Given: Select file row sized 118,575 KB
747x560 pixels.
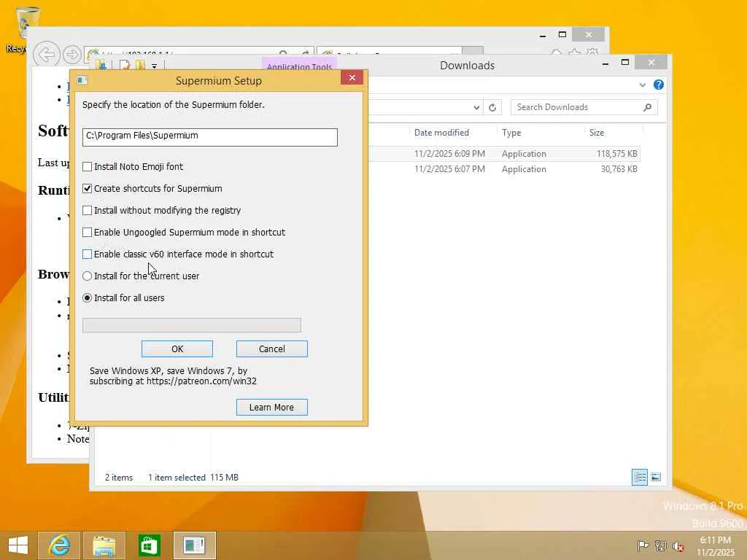Looking at the screenshot, I should 505,154.
